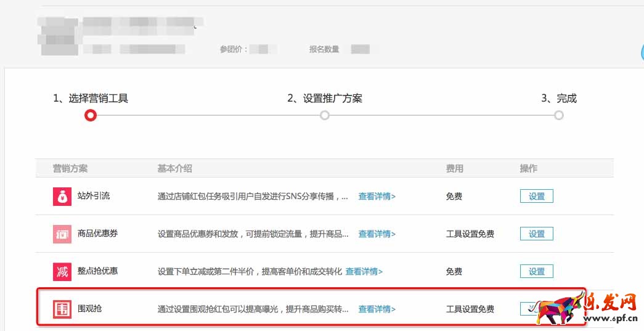Click the 营销方案 column header
644x331 pixels.
pos(70,169)
